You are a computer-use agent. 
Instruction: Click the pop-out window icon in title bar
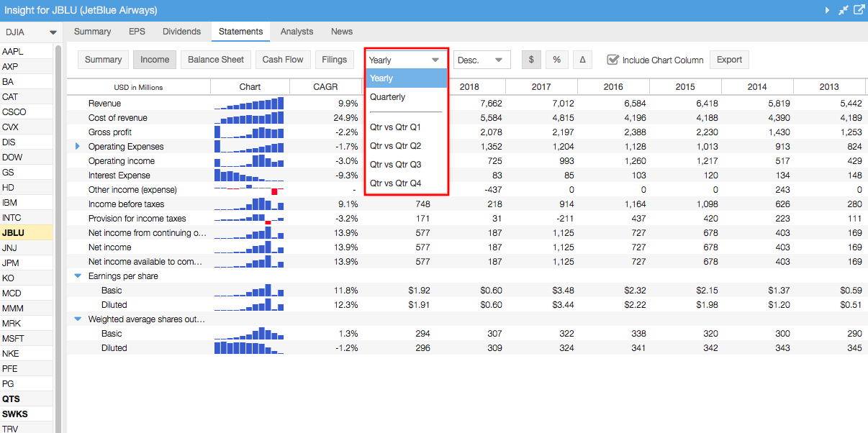tap(859, 10)
